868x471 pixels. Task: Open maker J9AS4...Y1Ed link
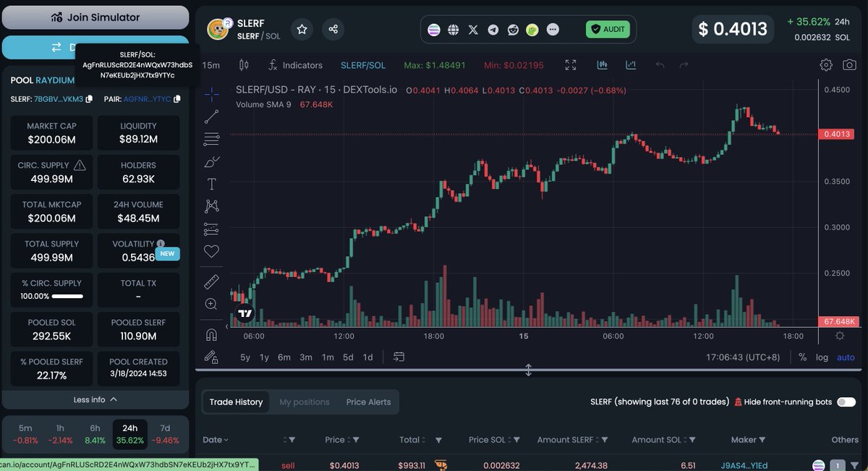pyautogui.click(x=744, y=465)
